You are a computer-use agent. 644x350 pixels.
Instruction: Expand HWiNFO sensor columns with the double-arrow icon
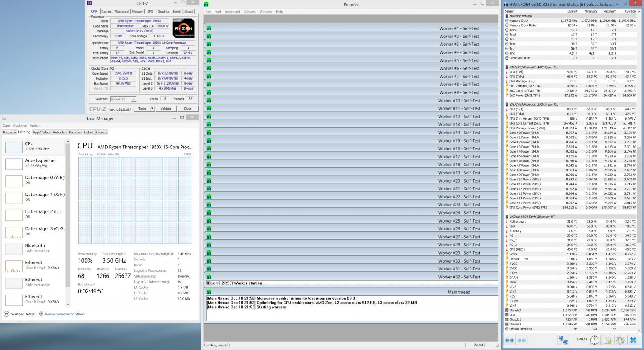[509, 340]
